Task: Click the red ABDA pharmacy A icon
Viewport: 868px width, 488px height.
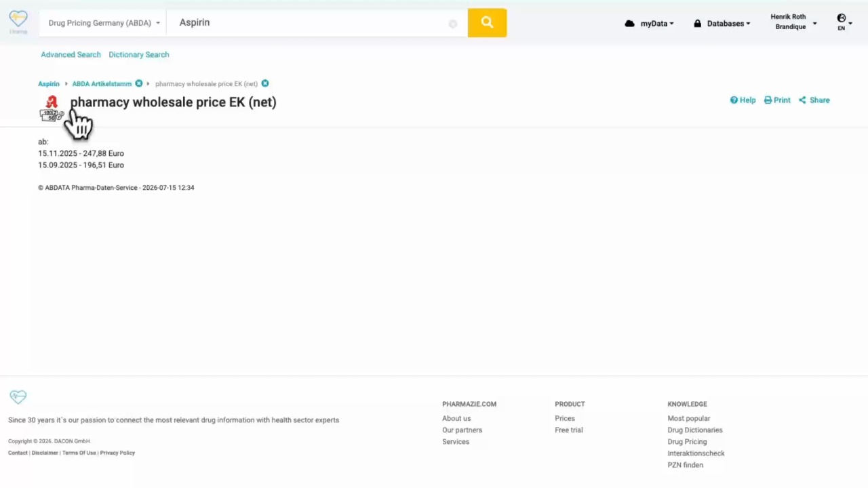Action: pos(52,102)
